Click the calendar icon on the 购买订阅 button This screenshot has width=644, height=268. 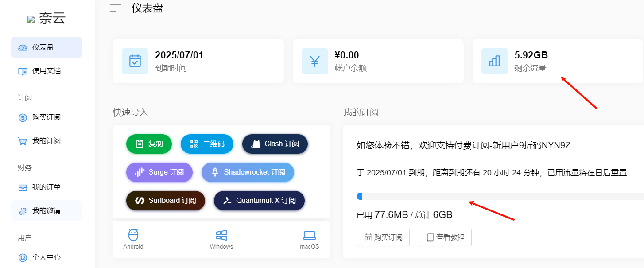(369, 237)
